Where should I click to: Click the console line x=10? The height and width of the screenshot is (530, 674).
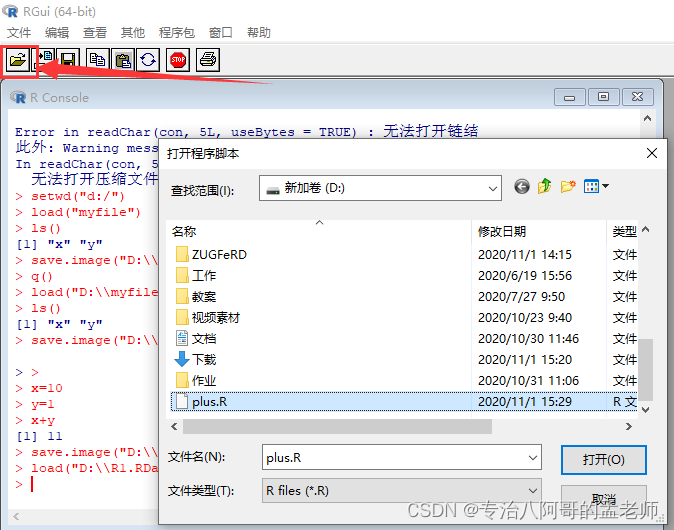coord(46,388)
